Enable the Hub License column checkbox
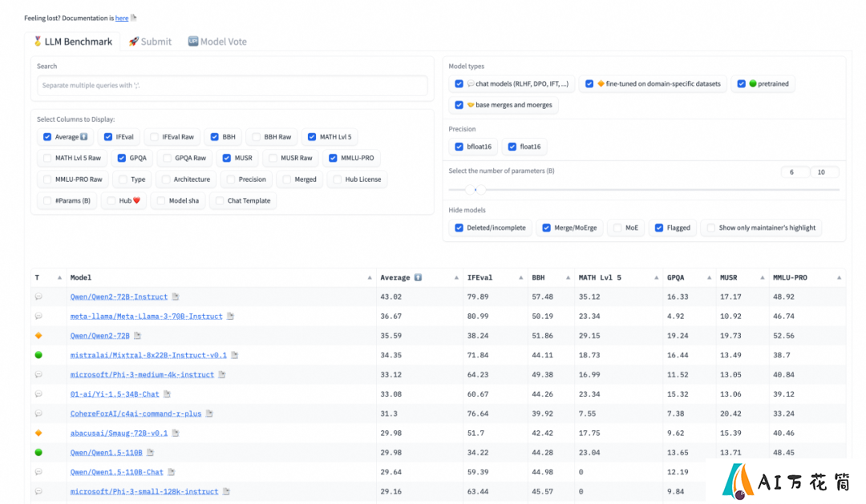Image resolution: width=866 pixels, height=504 pixels. coord(338,179)
